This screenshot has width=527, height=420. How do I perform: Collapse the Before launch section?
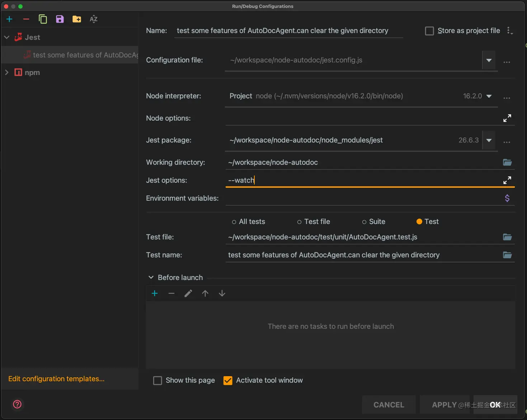(x=151, y=277)
